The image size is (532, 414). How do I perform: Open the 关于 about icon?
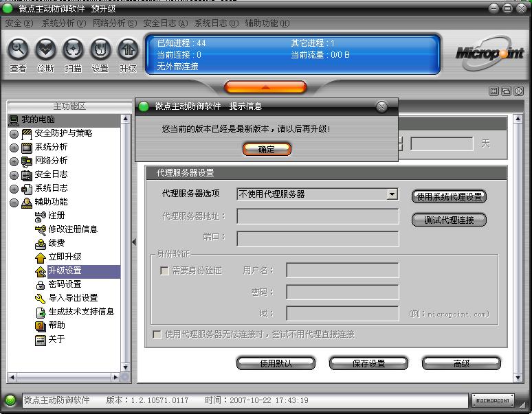coord(41,340)
